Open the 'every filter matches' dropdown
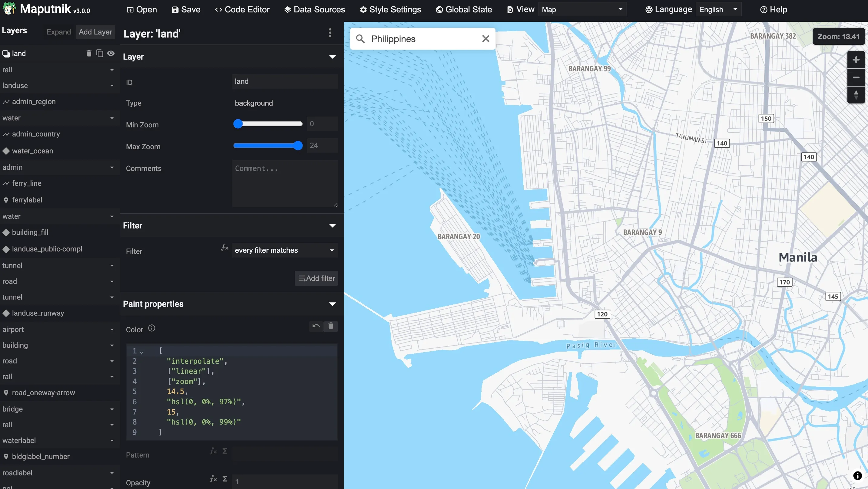Image resolution: width=868 pixels, height=489 pixels. pos(284,250)
